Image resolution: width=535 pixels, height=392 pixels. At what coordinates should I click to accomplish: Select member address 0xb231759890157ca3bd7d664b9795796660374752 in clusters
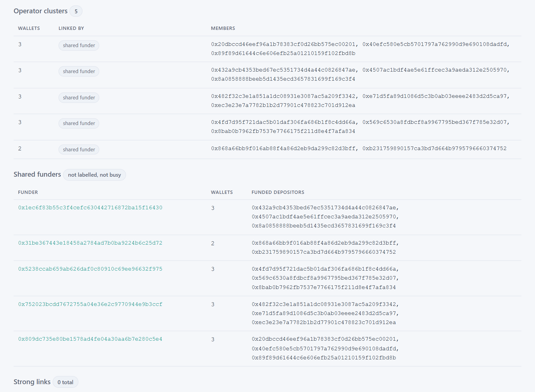click(435, 149)
